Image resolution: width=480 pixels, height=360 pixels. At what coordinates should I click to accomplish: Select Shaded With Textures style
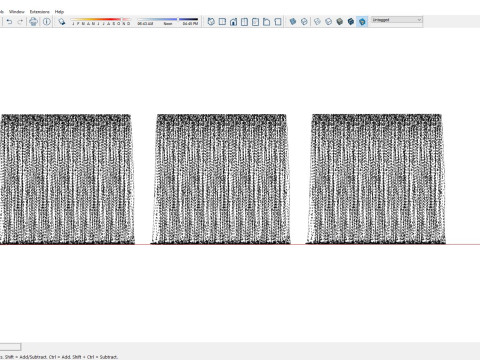[351, 22]
